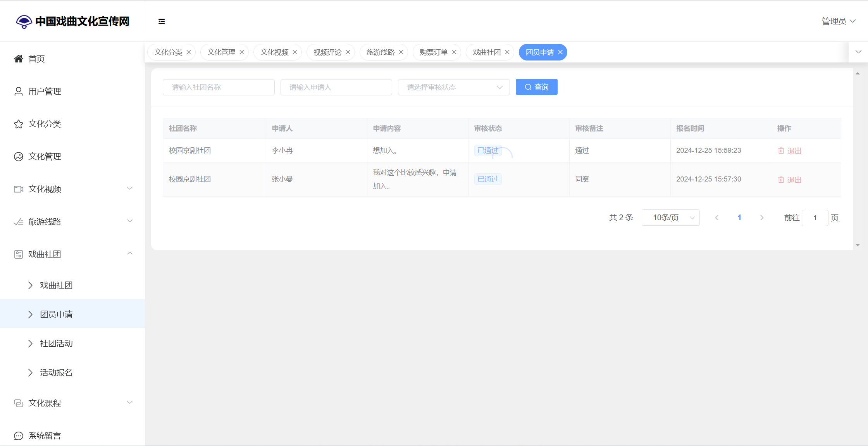Viewport: 868px width, 446px height.
Task: Click 退出 link in 张小曼's row
Action: [794, 180]
